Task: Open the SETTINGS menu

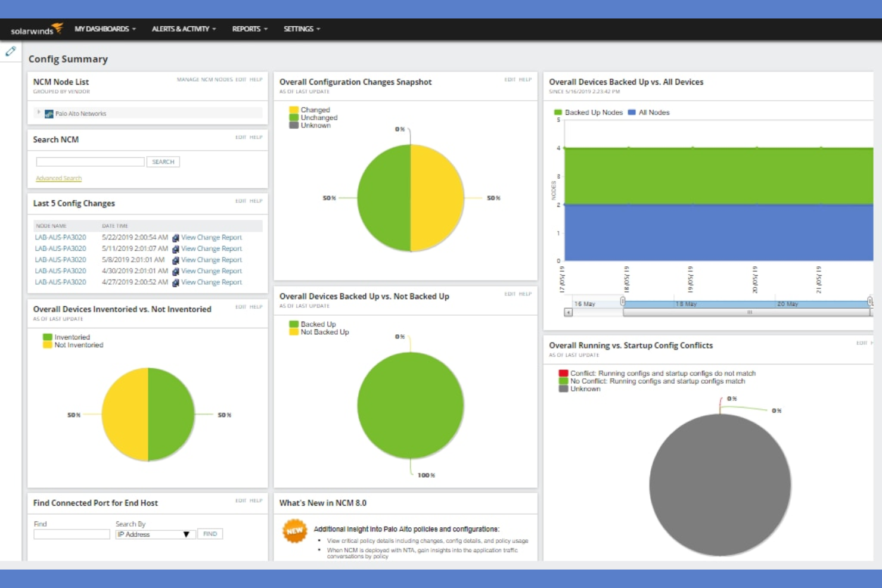Action: pos(300,28)
